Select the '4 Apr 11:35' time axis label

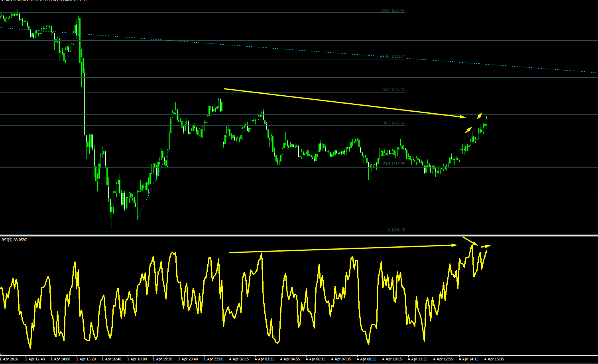(417, 359)
